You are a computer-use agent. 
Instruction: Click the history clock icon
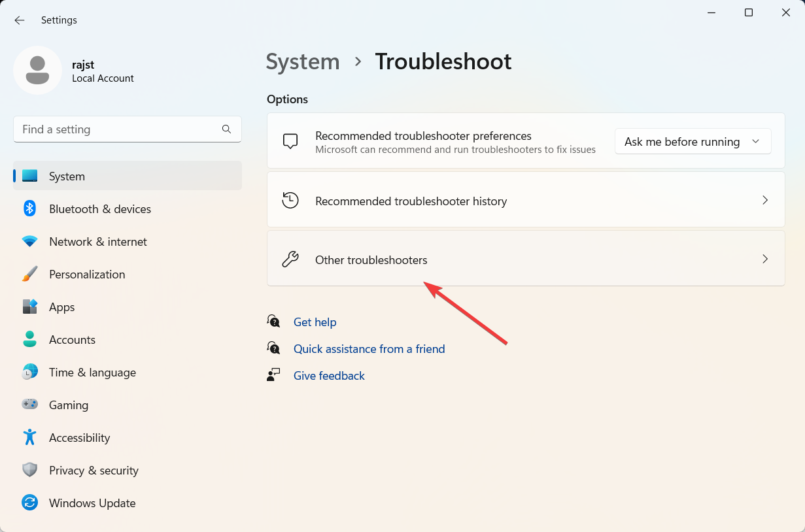tap(290, 200)
